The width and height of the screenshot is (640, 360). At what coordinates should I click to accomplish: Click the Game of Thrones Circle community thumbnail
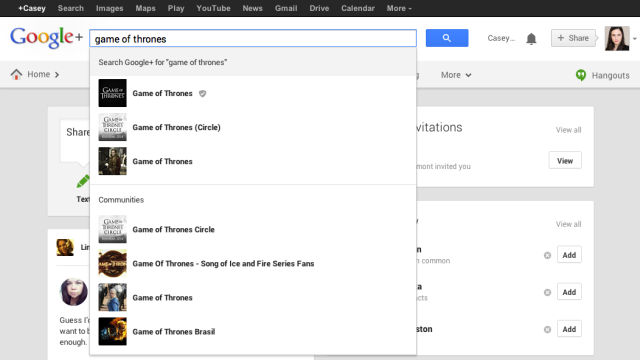point(113,229)
